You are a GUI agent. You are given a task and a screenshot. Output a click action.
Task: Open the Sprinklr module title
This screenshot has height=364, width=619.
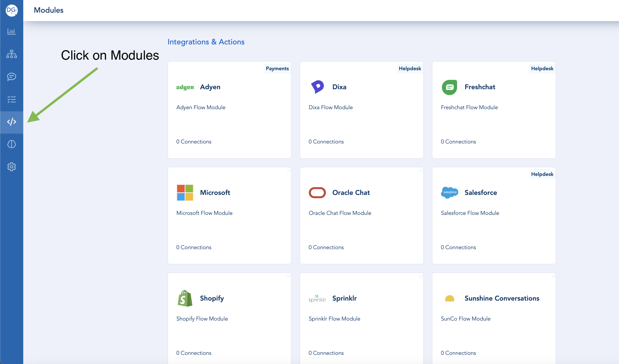pos(344,298)
